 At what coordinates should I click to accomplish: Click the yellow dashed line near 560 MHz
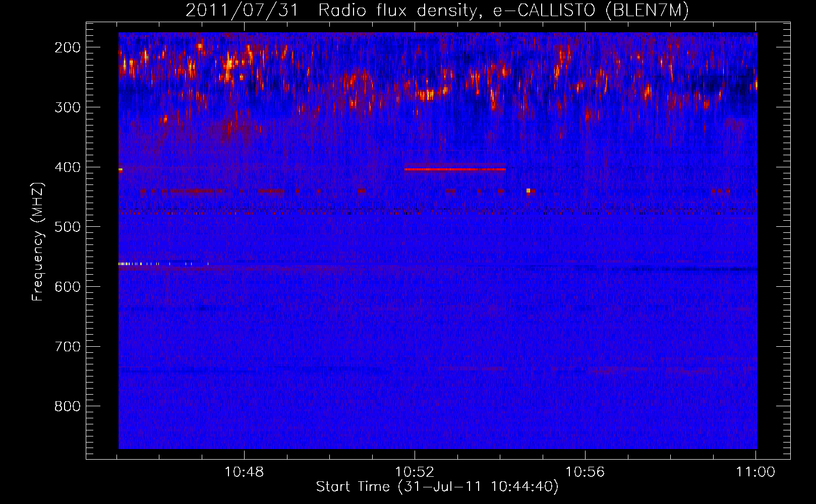tap(163, 264)
